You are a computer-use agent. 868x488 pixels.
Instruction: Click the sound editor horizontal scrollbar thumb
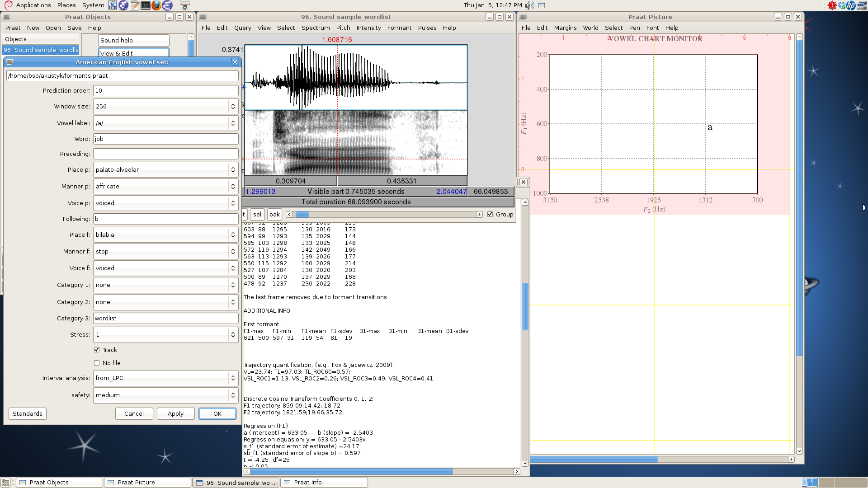(302, 215)
